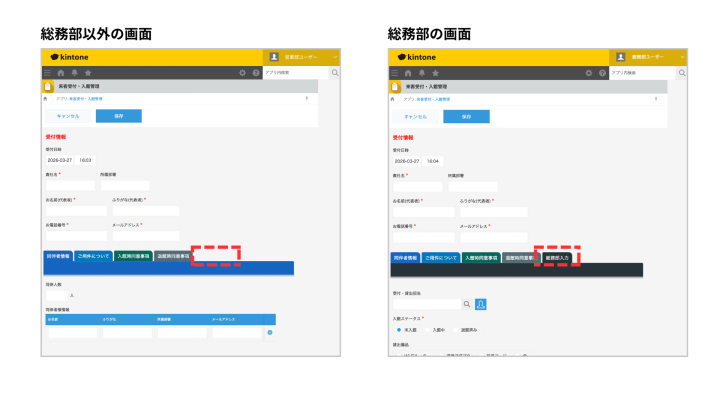Focus the 同伴人数 input field
The image size is (720, 405).
57,295
